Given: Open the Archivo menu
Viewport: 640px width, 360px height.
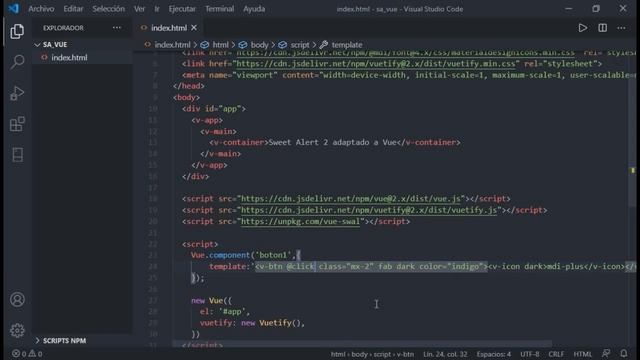Looking at the screenshot, I should click(x=41, y=9).
